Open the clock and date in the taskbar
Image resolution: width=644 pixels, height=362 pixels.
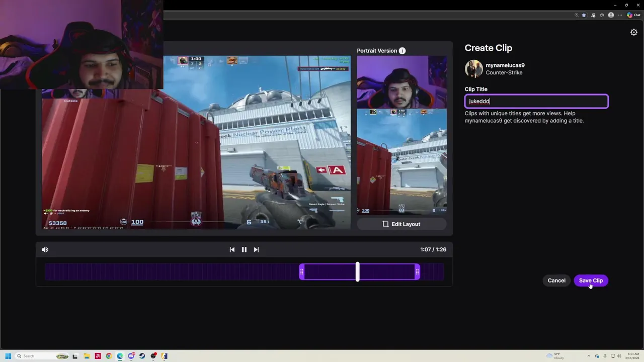point(632,356)
